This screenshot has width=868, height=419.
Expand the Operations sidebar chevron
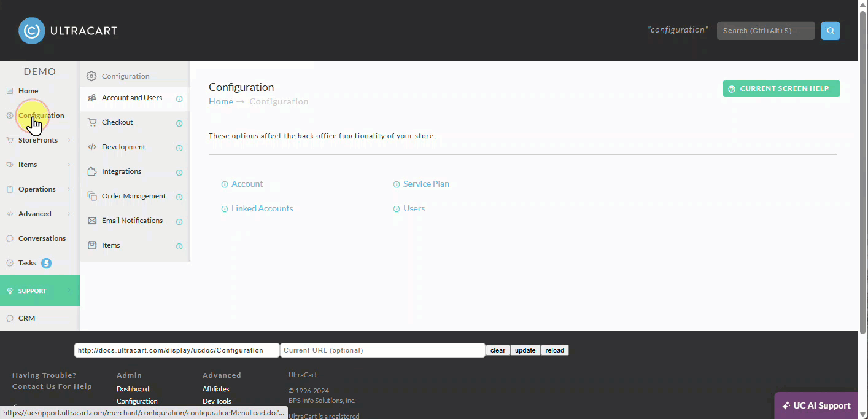(69, 189)
